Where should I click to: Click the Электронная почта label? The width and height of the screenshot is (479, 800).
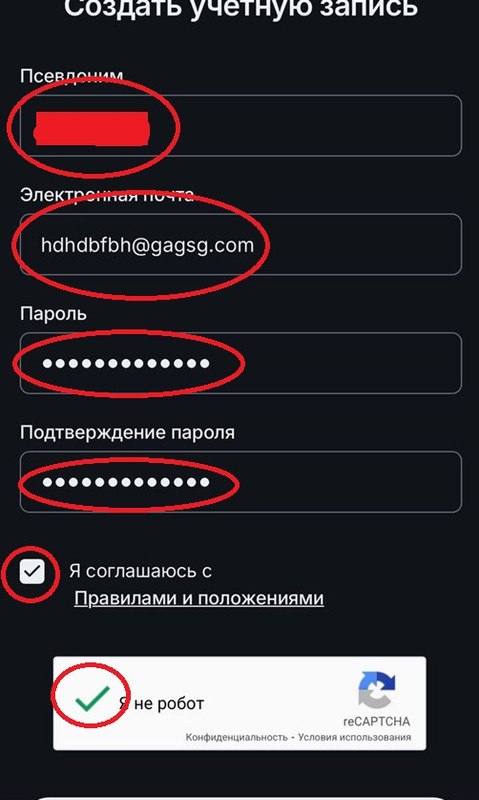click(x=107, y=195)
